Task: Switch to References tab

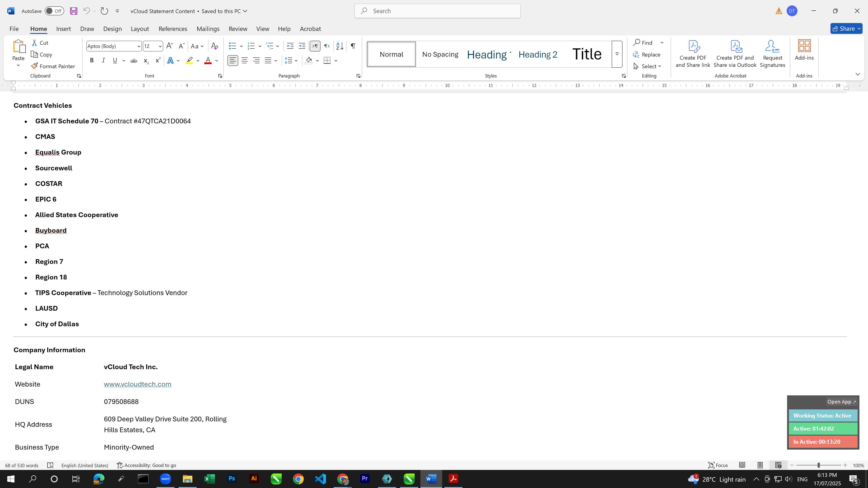Action: click(x=173, y=29)
